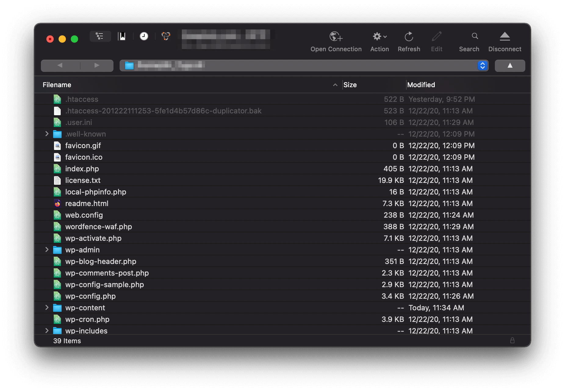
Task: Click the Edit pencil toolbar icon
Action: (x=437, y=37)
